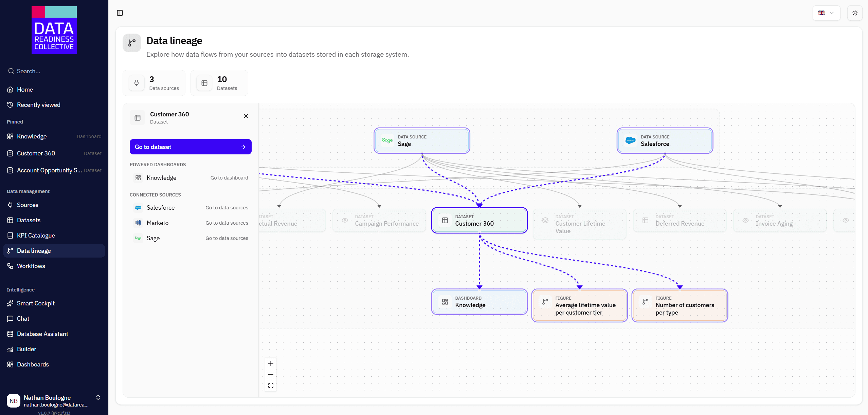Go to data sources for Salesforce

pyautogui.click(x=227, y=208)
